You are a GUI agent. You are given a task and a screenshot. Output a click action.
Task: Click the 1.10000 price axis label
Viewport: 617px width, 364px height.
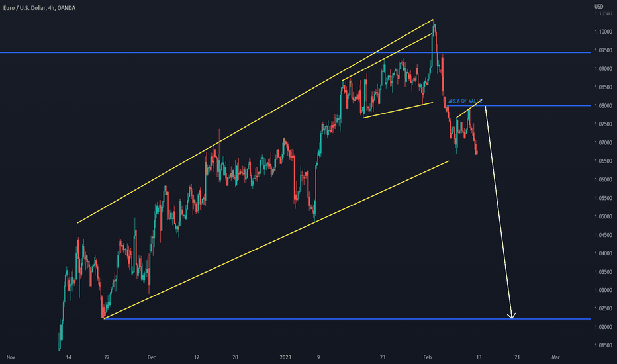[603, 32]
